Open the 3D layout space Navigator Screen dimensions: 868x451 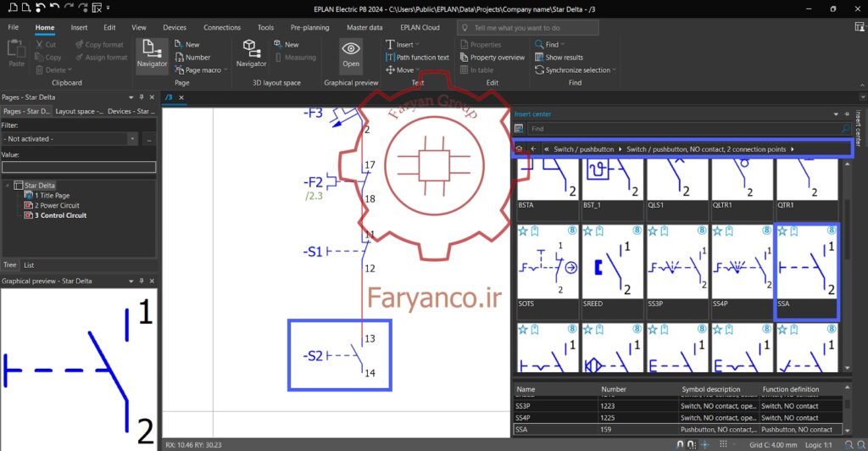251,54
